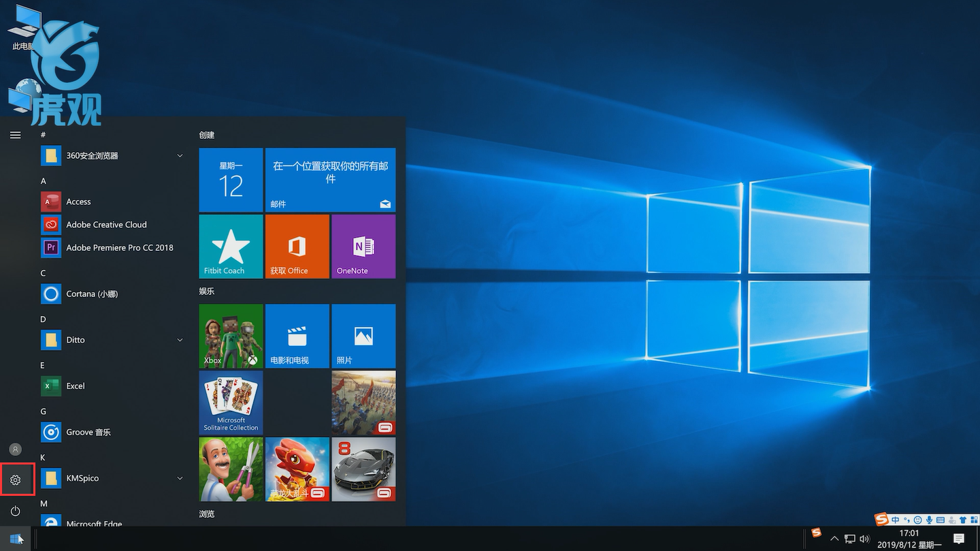Open the skin shirt icon on IME bar

pos(963,520)
